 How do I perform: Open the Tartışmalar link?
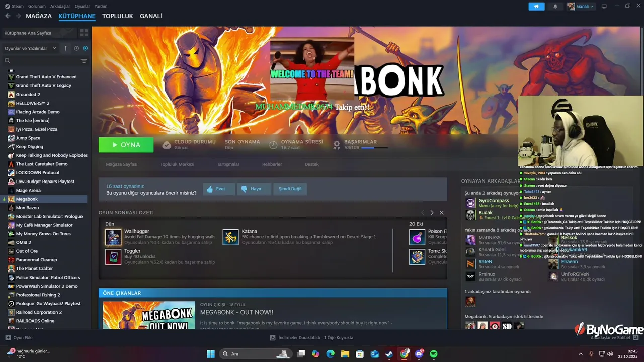(x=228, y=164)
